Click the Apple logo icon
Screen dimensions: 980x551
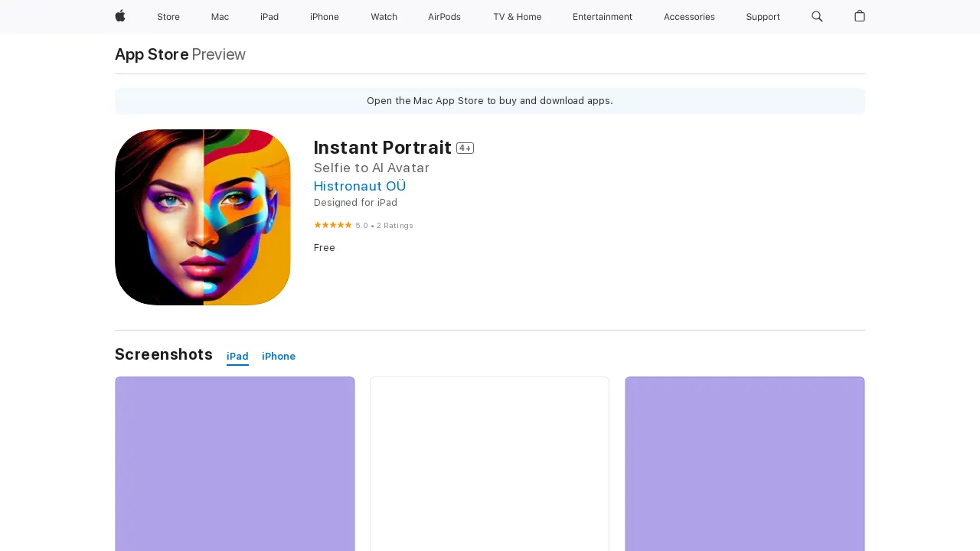coord(120,16)
